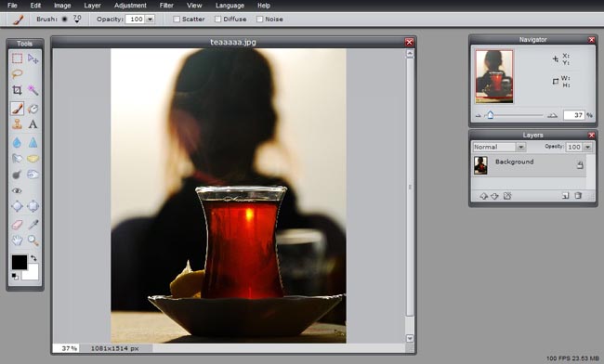Select the Red Eye Reduction tool
Viewport: 604px width, 364px height.
point(17,190)
